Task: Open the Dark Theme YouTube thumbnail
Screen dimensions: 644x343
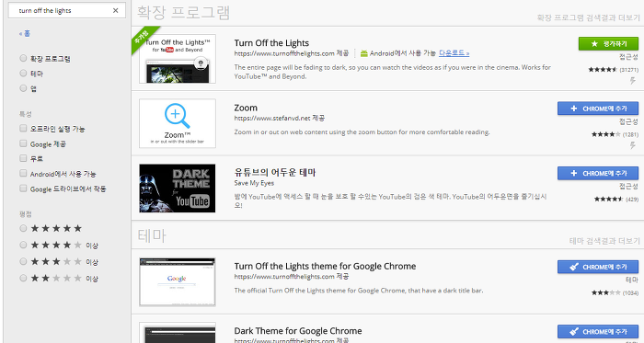Action: pos(178,188)
